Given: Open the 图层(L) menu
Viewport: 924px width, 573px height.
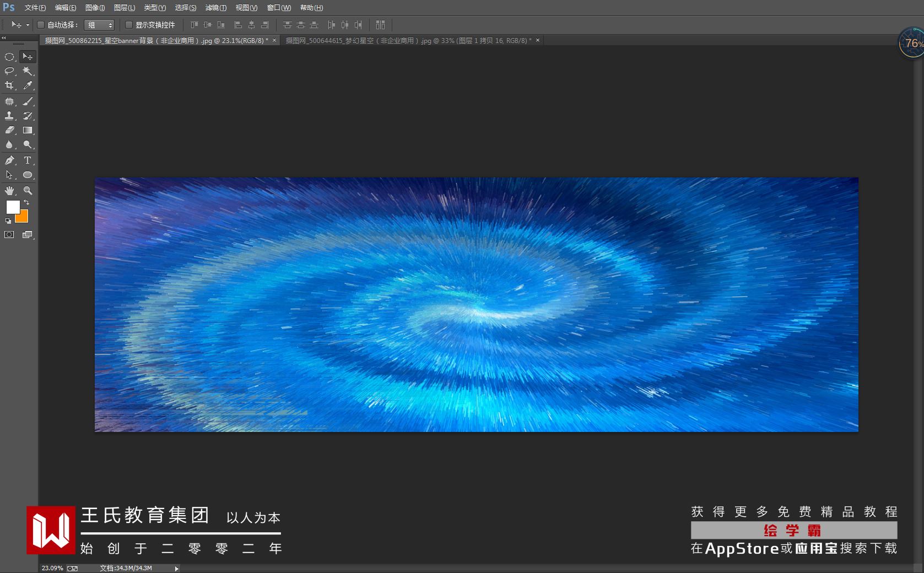Looking at the screenshot, I should tap(125, 8).
